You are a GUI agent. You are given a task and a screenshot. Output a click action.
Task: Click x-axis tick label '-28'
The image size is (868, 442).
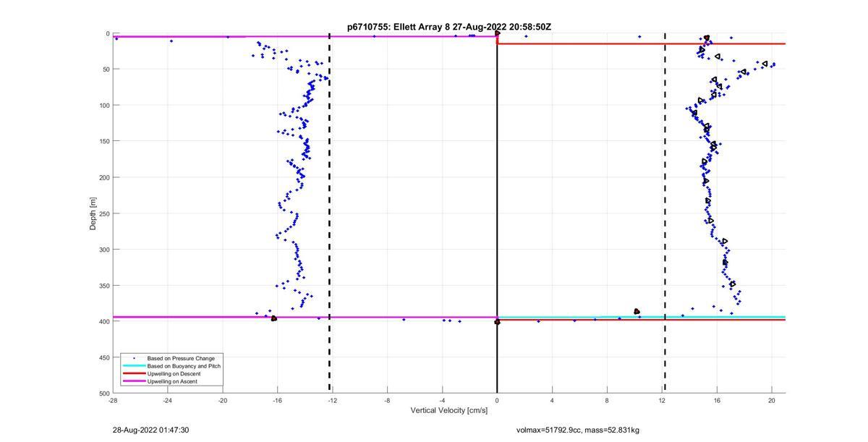[x=113, y=400]
